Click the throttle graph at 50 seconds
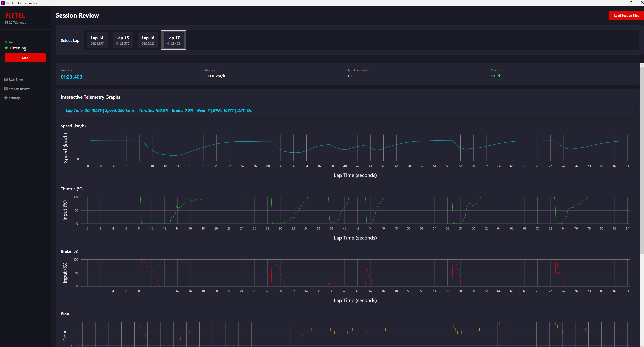 [x=409, y=210]
